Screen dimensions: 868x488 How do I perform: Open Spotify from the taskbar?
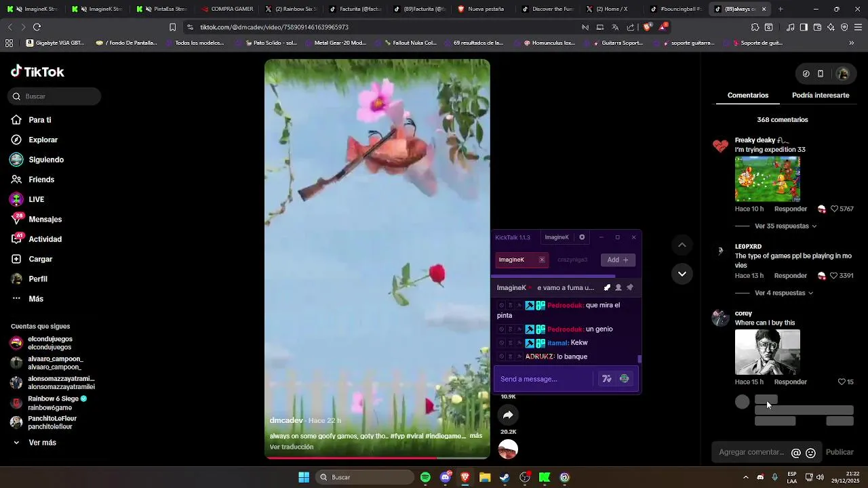425,477
